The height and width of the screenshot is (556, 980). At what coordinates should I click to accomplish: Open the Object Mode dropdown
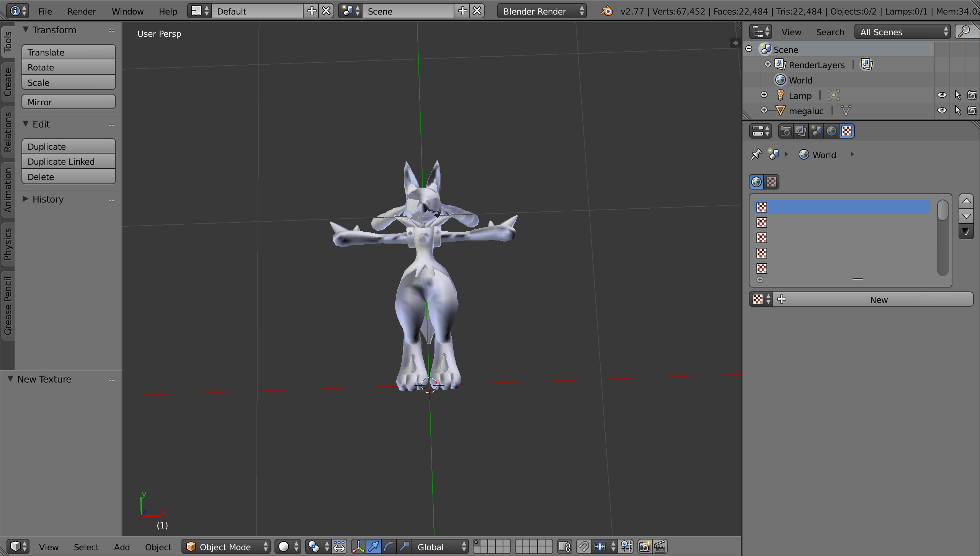coord(226,546)
